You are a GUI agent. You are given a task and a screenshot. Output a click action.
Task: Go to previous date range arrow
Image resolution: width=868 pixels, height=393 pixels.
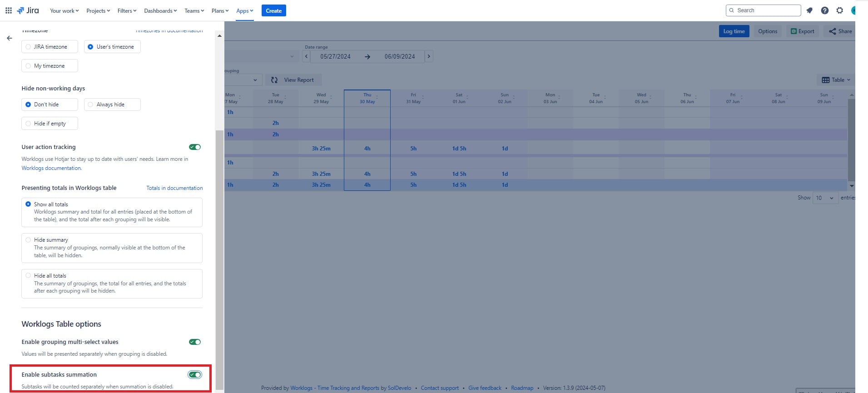[x=307, y=56]
